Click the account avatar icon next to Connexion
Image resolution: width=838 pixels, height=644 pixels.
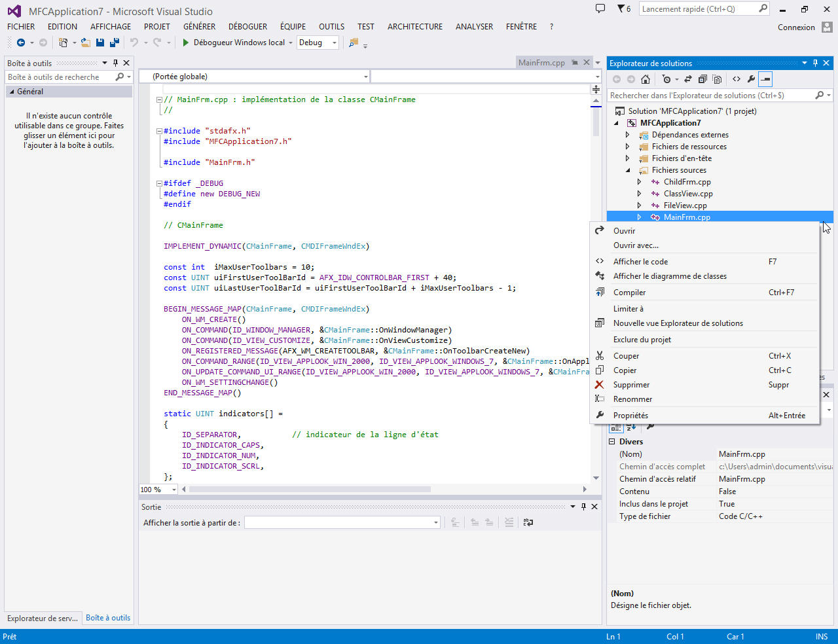(x=827, y=27)
